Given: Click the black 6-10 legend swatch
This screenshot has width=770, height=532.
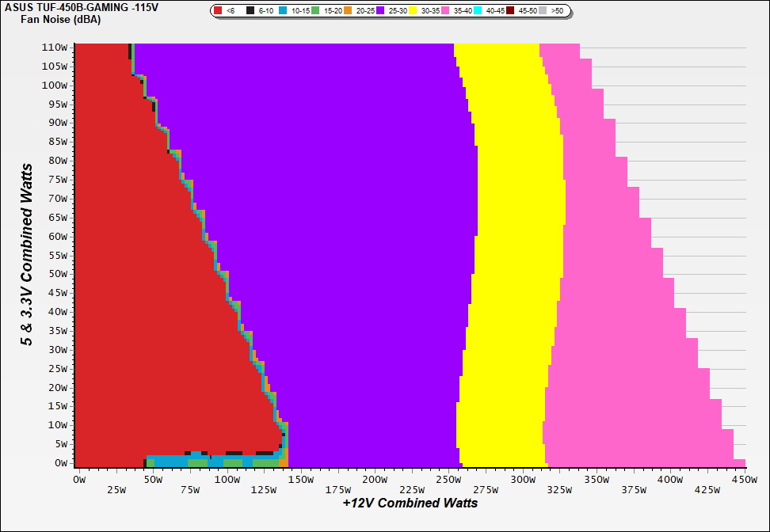Looking at the screenshot, I should [x=250, y=11].
